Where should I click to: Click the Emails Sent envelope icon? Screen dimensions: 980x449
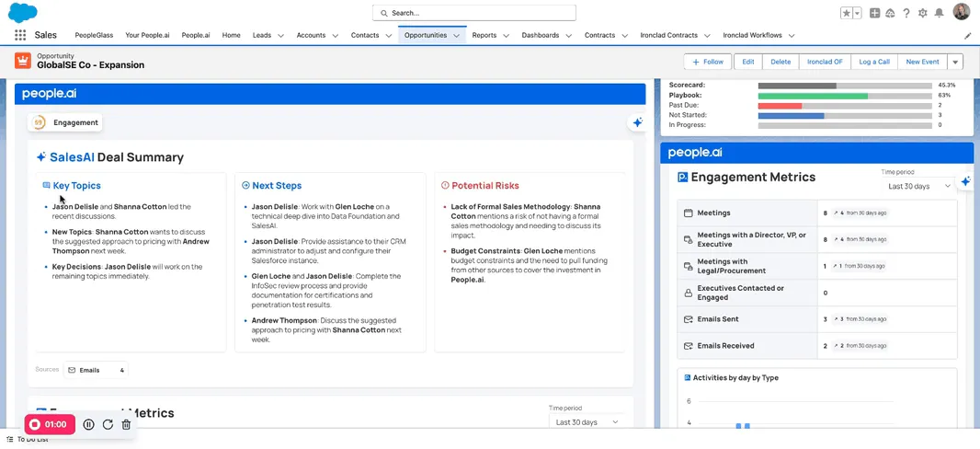(689, 319)
